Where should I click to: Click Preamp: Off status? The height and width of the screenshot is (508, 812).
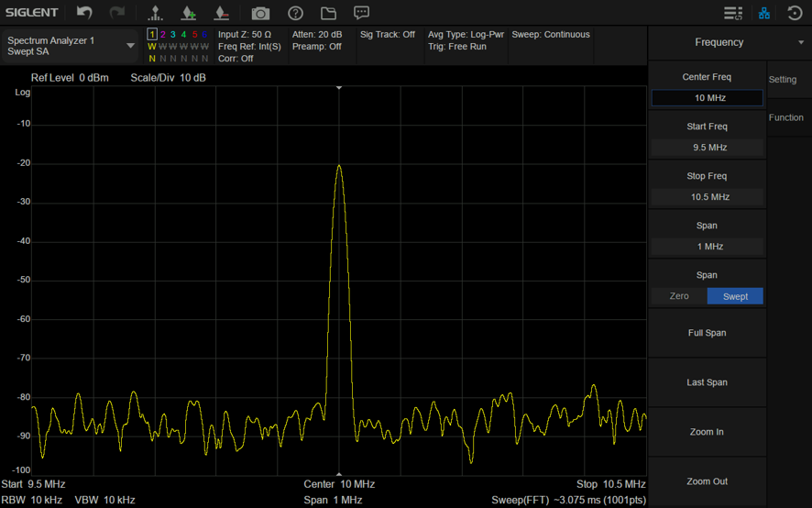(x=317, y=47)
